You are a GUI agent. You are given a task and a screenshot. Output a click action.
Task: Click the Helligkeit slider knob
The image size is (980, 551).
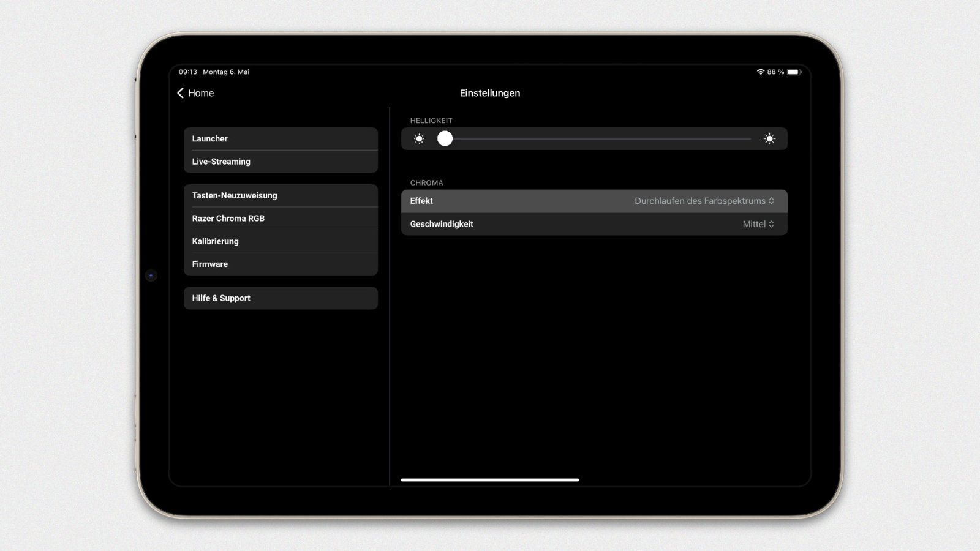pos(445,139)
